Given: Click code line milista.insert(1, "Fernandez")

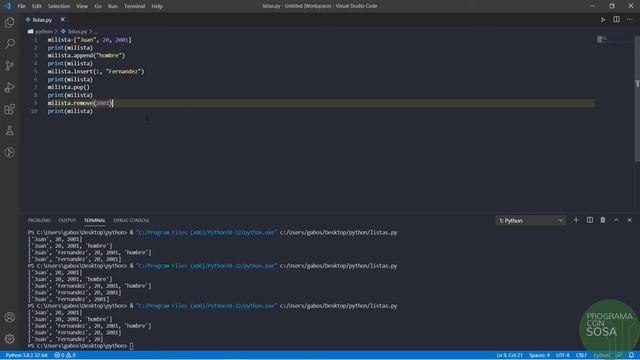Looking at the screenshot, I should pyautogui.click(x=96, y=71).
